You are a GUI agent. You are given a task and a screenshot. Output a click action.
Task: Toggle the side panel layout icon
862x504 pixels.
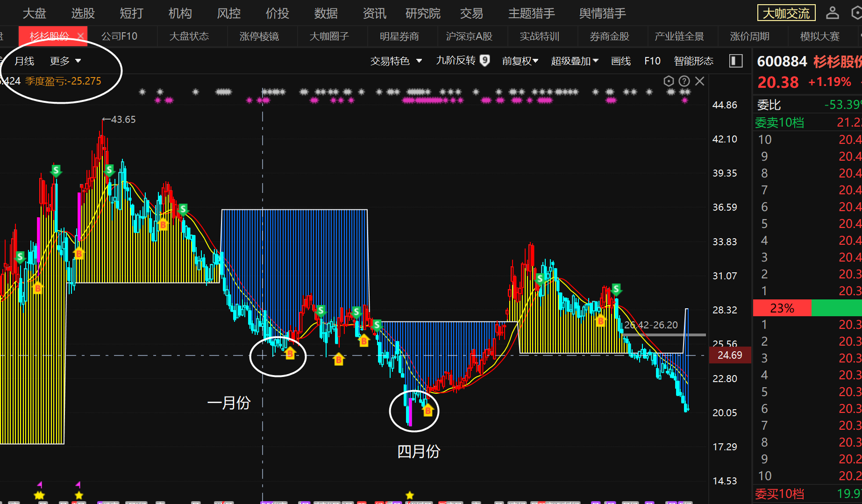tap(736, 61)
